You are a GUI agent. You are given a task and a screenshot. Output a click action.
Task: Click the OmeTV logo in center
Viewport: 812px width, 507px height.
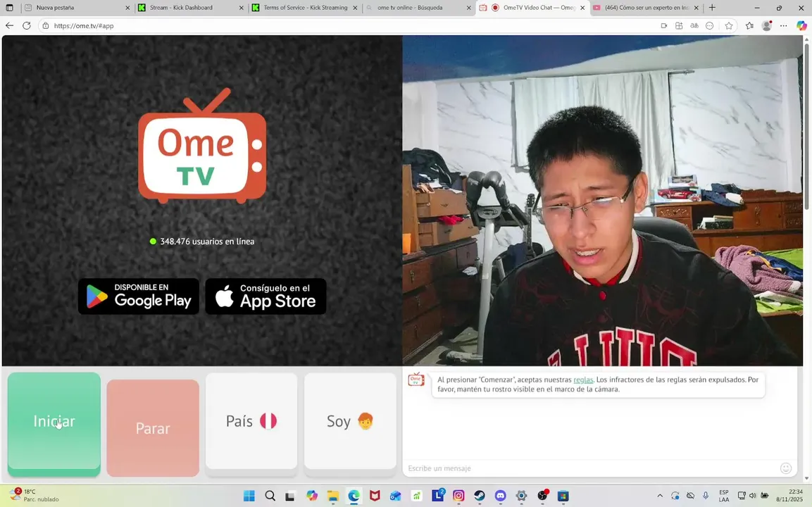point(202,146)
